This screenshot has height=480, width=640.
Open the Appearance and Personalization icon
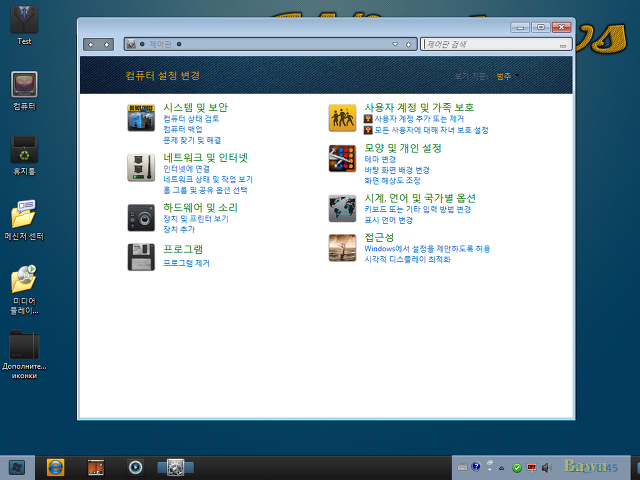point(342,158)
